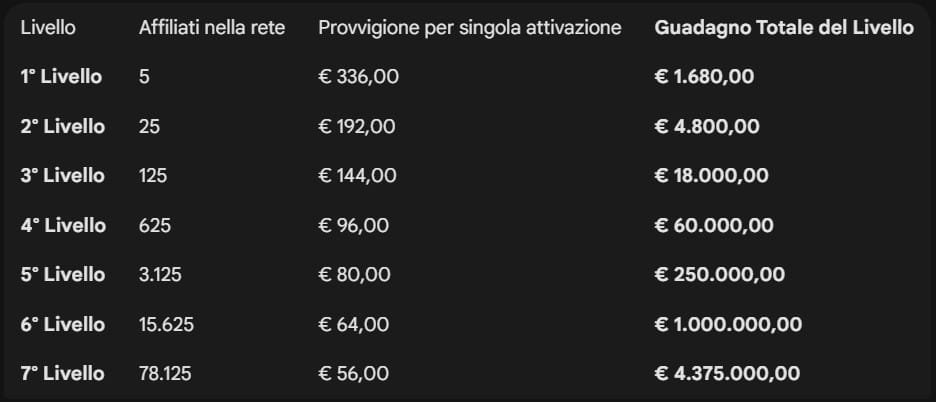Screen dimensions: 936x402
Task: Click the Livello column header
Action: coord(47,28)
